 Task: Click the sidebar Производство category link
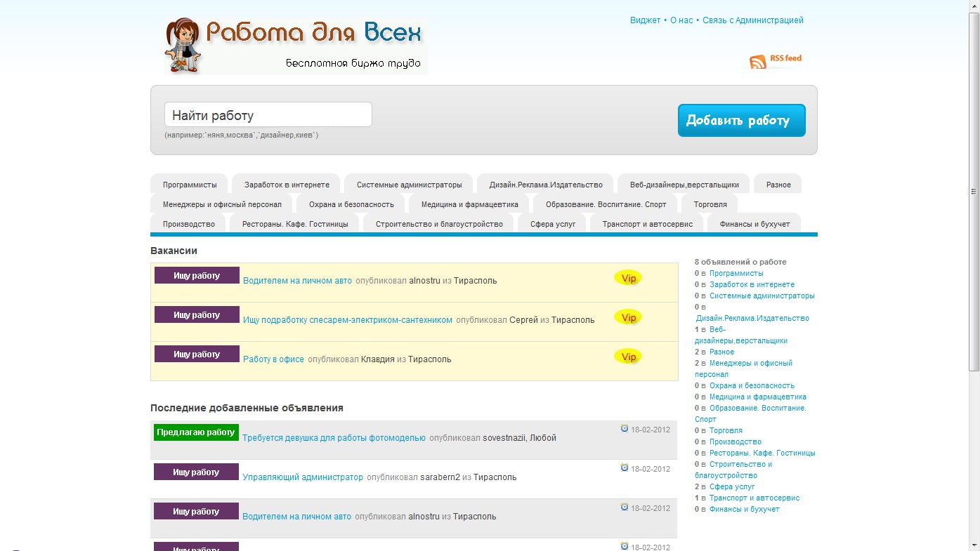point(736,442)
